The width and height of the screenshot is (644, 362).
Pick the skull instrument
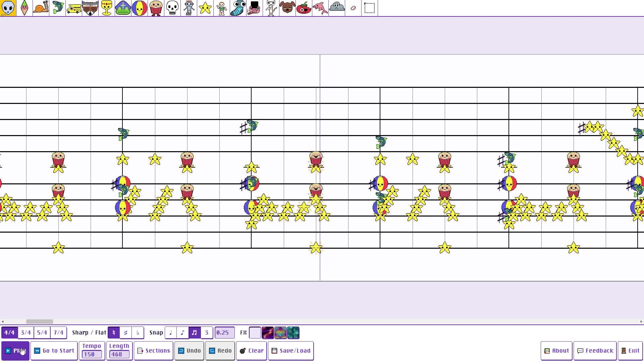172,8
